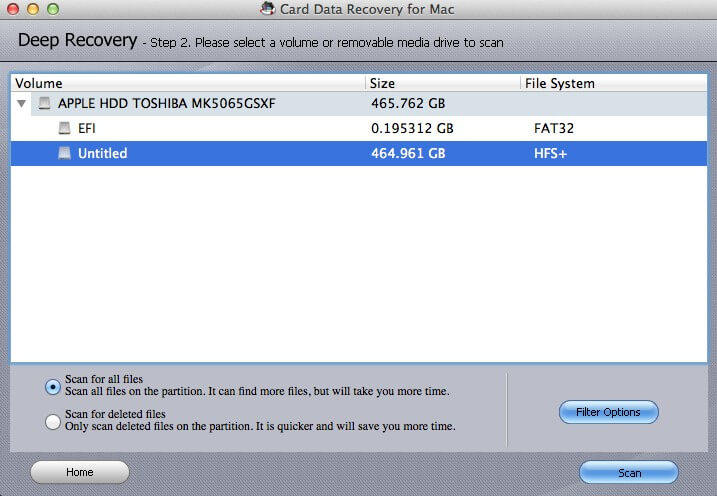Choose the Scan for deleted files option

click(53, 421)
